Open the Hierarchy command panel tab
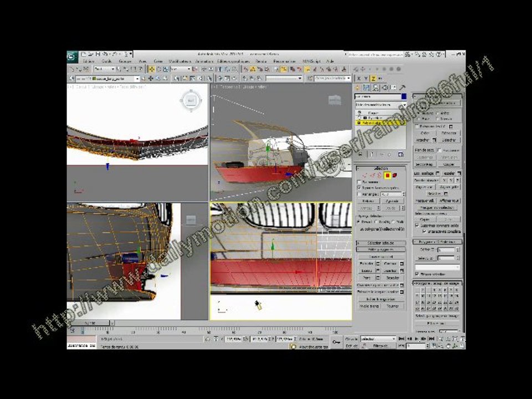 (x=376, y=88)
